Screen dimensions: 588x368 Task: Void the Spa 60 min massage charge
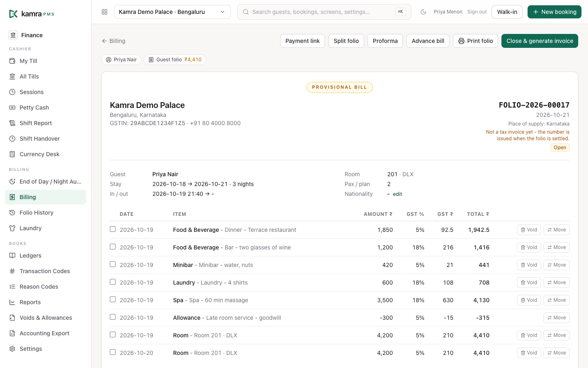click(x=529, y=300)
